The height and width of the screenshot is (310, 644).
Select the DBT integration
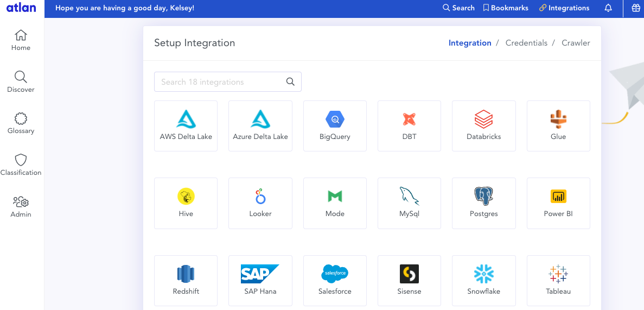[409, 126]
